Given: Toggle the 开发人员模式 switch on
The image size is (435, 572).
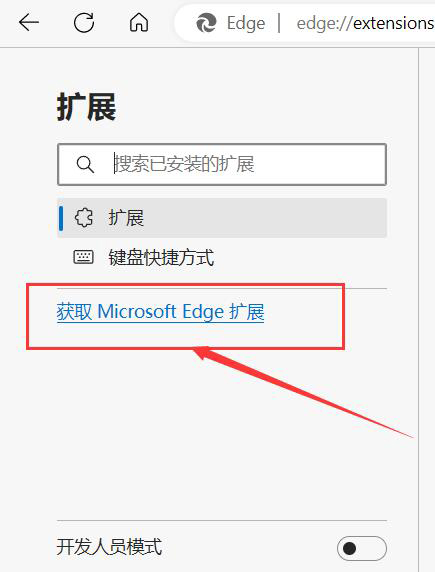Looking at the screenshot, I should pos(362,548).
